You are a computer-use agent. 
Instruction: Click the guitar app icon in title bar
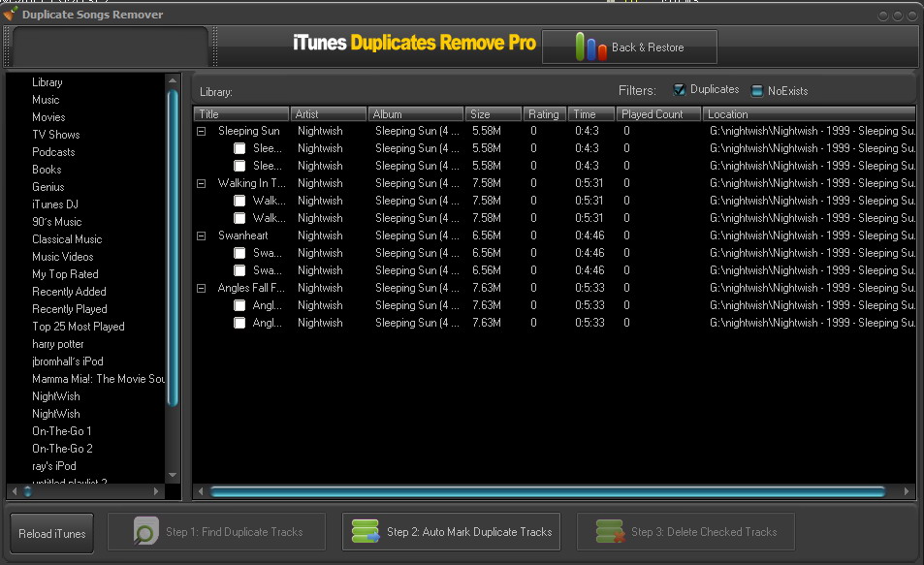tap(11, 15)
